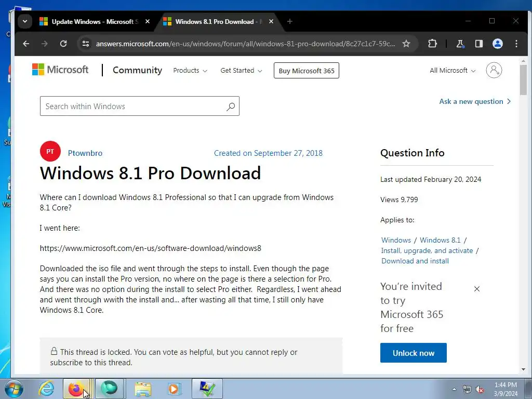Expand the Products menu
The width and height of the screenshot is (532, 399).
coord(190,71)
